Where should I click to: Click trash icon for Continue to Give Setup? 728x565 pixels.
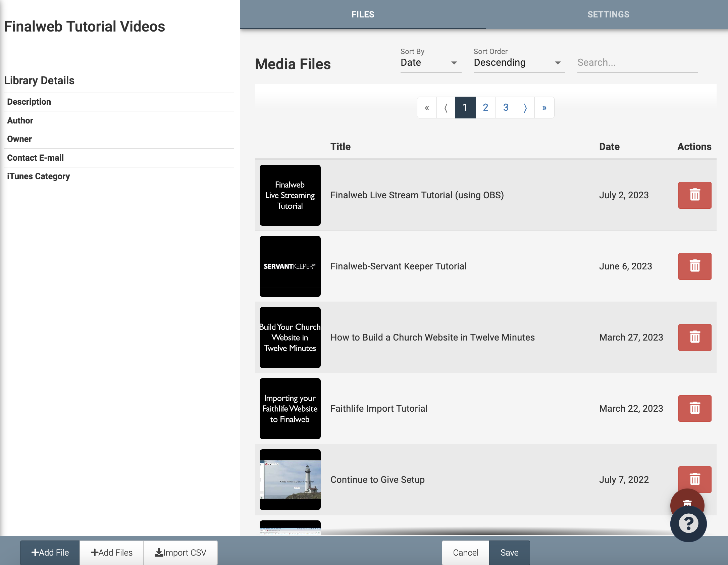coord(694,478)
